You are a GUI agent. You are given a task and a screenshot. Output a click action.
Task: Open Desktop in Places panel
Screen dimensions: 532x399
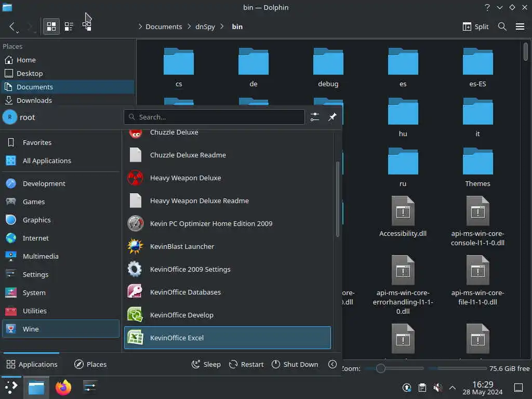click(68, 73)
